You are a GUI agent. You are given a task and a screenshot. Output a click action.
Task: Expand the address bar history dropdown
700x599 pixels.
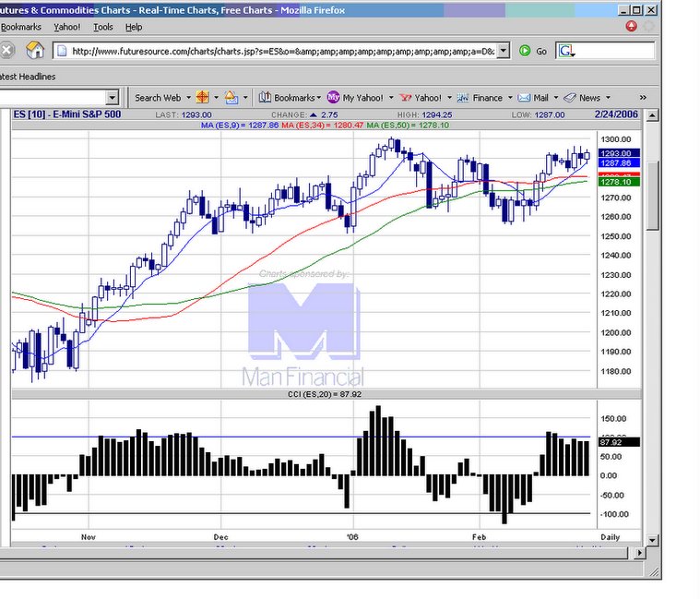pos(504,51)
